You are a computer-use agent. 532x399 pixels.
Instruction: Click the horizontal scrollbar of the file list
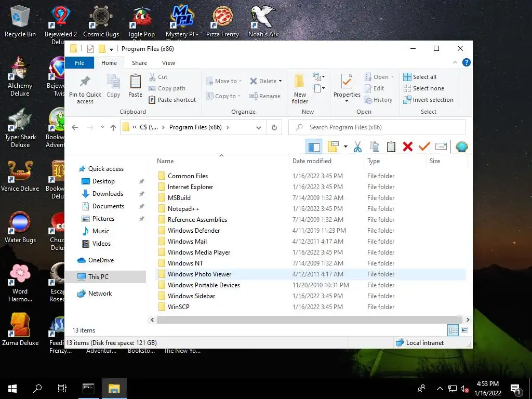309,320
